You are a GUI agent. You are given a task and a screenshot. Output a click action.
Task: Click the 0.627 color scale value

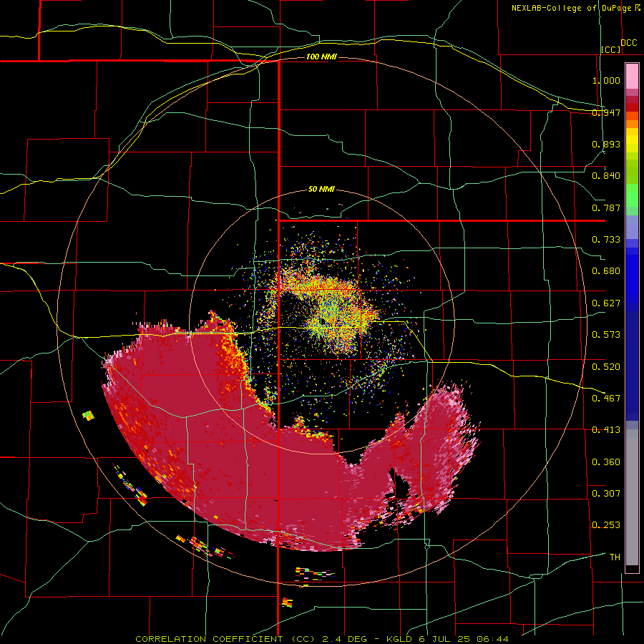coord(606,303)
